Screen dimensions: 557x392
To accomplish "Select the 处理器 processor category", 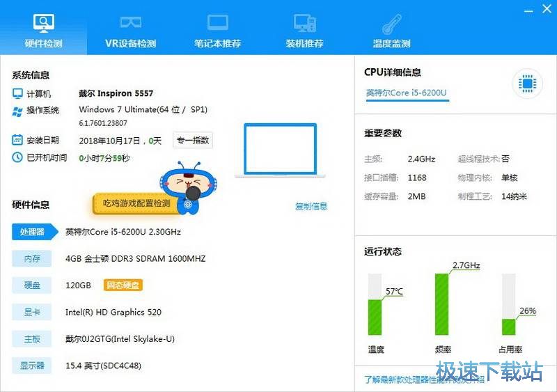I will [34, 232].
